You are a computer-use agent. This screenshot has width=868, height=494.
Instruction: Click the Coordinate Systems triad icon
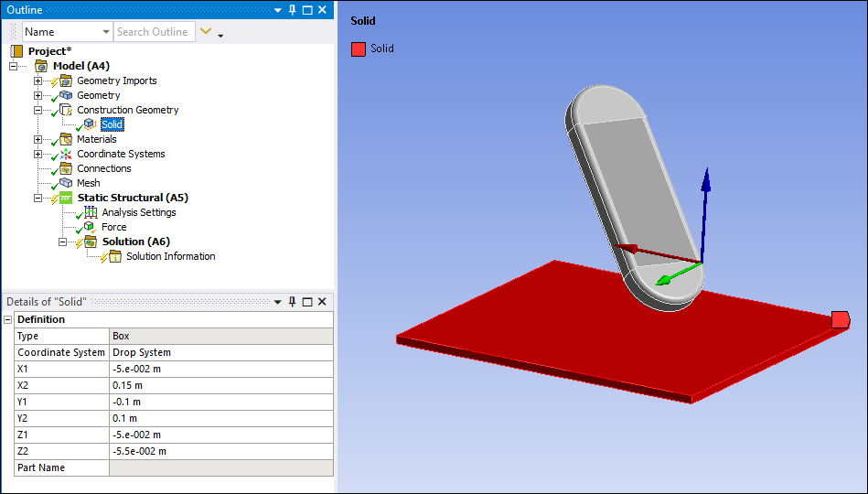point(66,154)
